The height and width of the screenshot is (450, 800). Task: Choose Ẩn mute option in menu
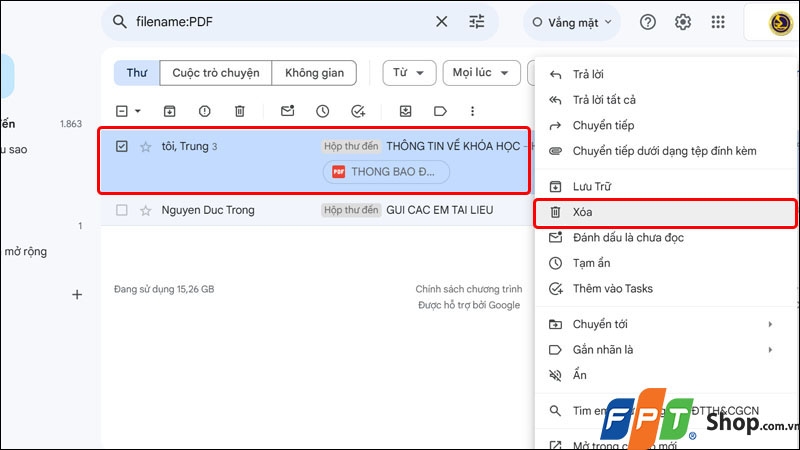[665, 376]
